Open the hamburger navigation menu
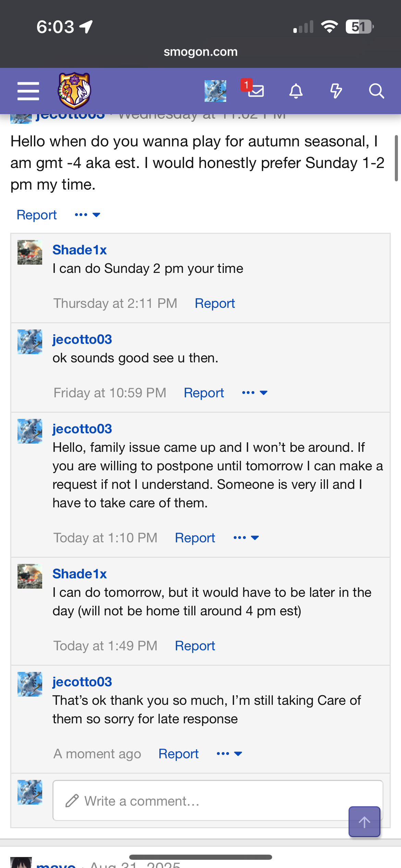This screenshot has width=401, height=868. (28, 91)
